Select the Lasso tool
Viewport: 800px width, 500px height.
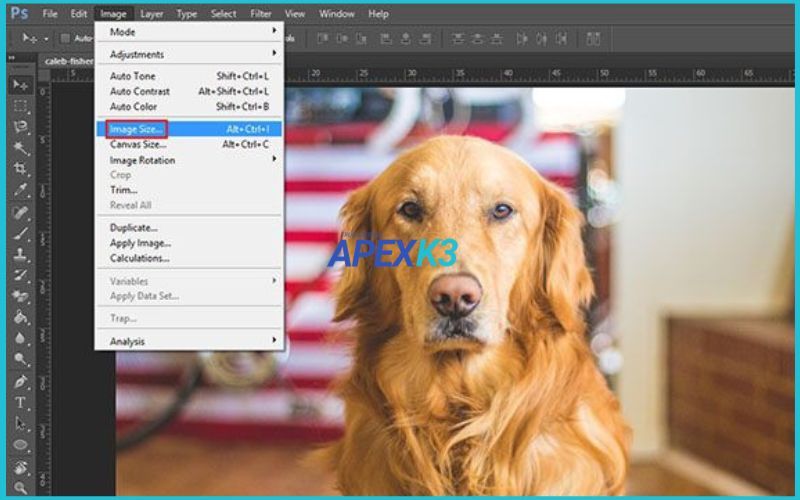point(20,127)
